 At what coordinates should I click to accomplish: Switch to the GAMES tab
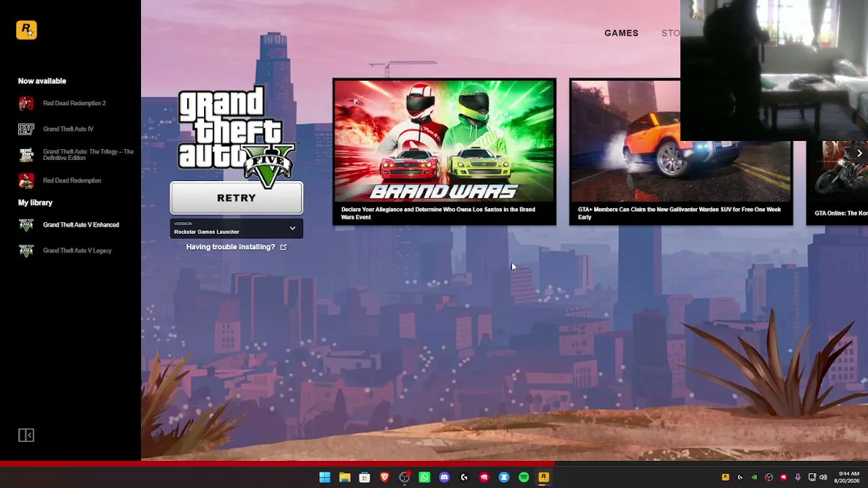pyautogui.click(x=622, y=33)
